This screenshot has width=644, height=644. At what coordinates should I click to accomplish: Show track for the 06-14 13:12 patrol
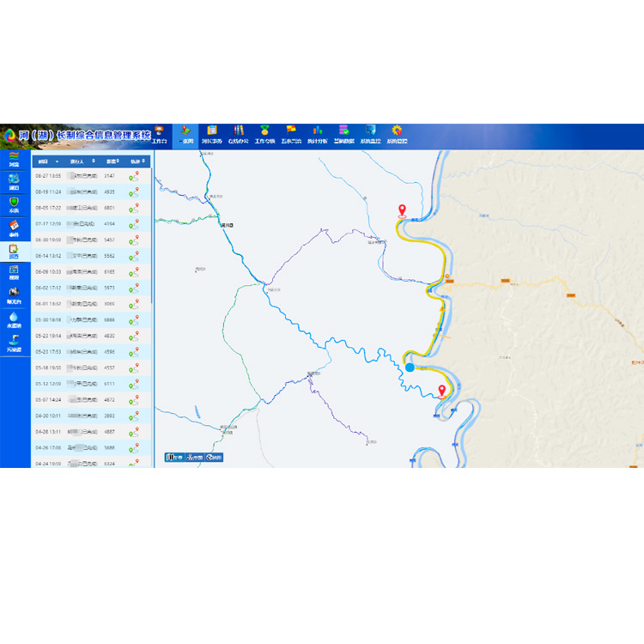(134, 256)
